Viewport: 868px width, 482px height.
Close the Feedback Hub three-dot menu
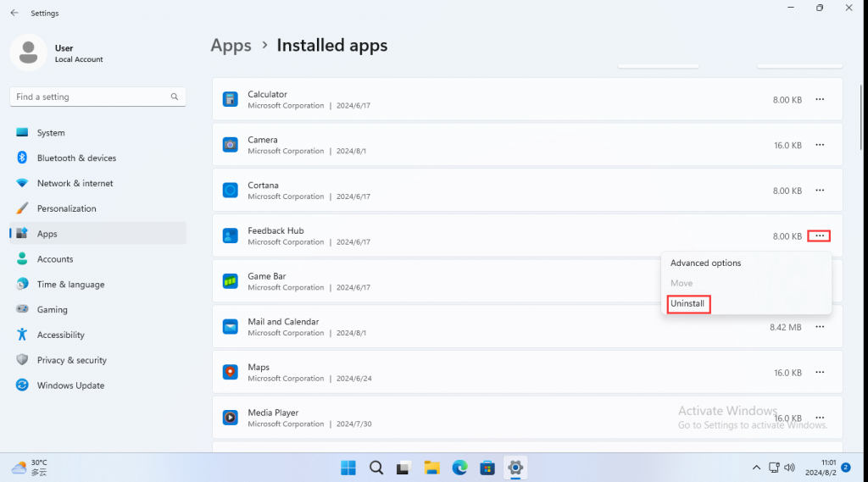(x=820, y=236)
